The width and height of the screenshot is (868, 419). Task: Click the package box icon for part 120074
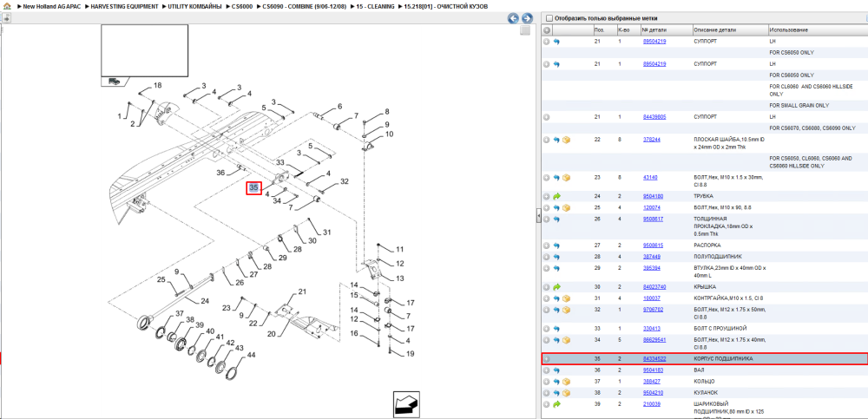pyautogui.click(x=566, y=207)
